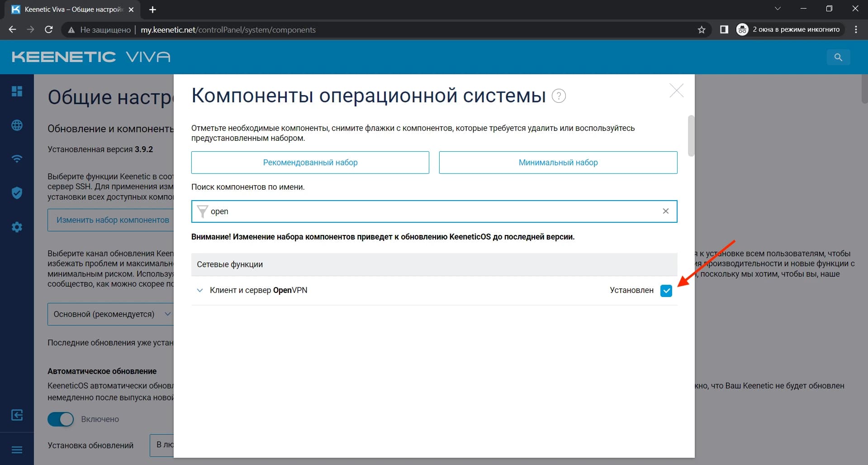868x465 pixels.
Task: Open the Wi-Fi settings icon
Action: tap(17, 159)
